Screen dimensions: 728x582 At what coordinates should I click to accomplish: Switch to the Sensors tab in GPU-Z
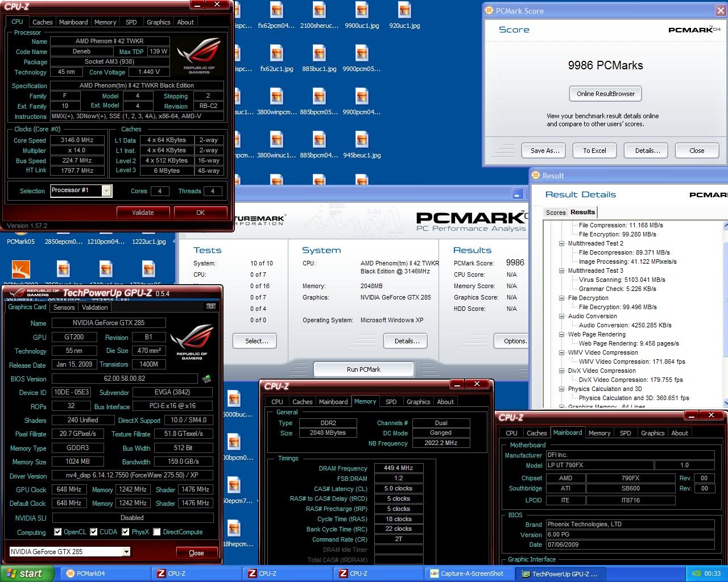tap(64, 307)
